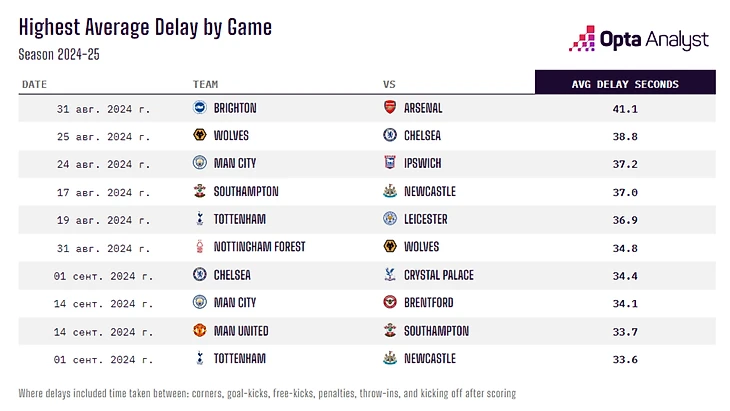Screen dimensions: 730x411
Task: Select the 34.8 average delay cell
Action: [625, 246]
